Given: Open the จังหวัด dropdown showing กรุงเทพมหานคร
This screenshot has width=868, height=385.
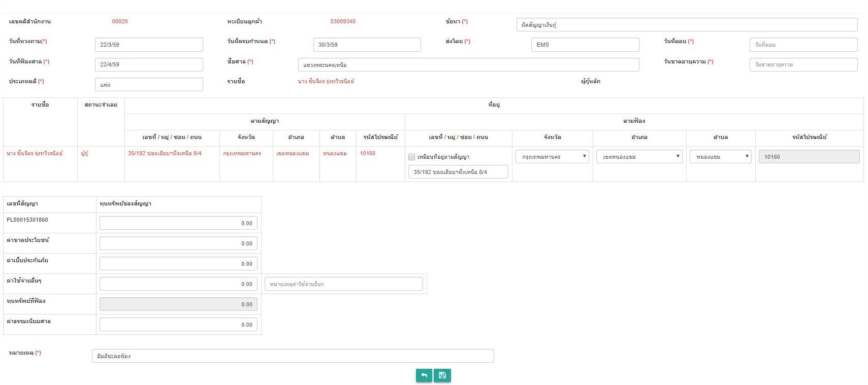Looking at the screenshot, I should tap(552, 157).
